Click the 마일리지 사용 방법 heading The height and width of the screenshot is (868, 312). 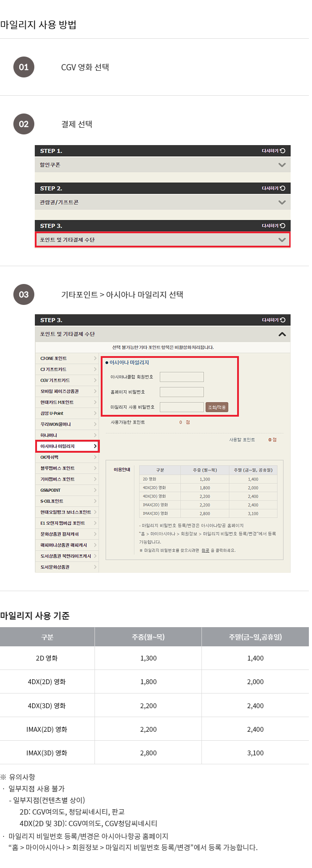(x=38, y=24)
